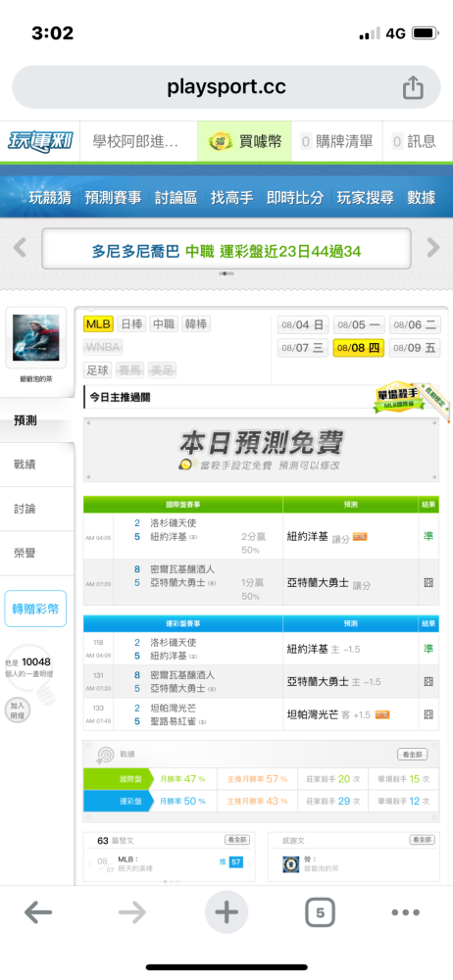Go to 即時比分 nav item
This screenshot has width=453, height=980.
tap(295, 198)
